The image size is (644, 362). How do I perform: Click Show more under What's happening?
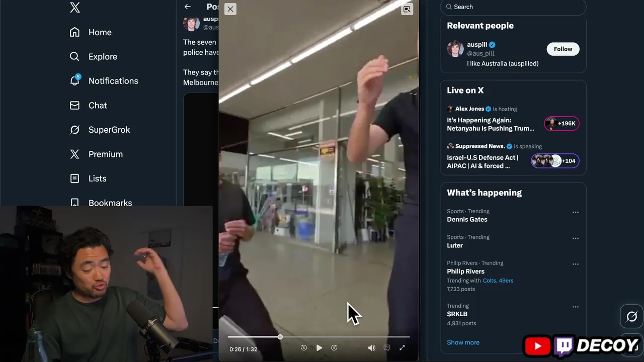463,342
